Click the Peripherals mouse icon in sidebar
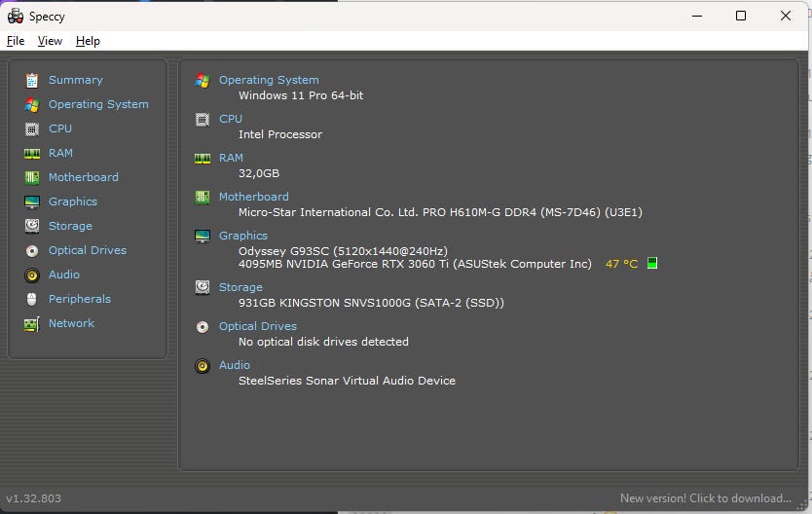Screen dimensions: 812x514 point(32,299)
